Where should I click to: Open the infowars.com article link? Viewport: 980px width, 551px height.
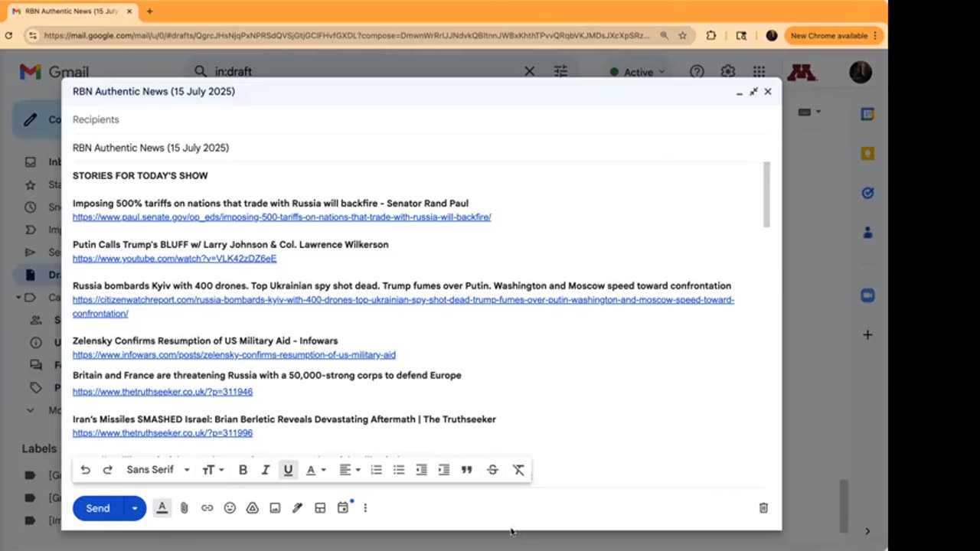click(x=234, y=355)
